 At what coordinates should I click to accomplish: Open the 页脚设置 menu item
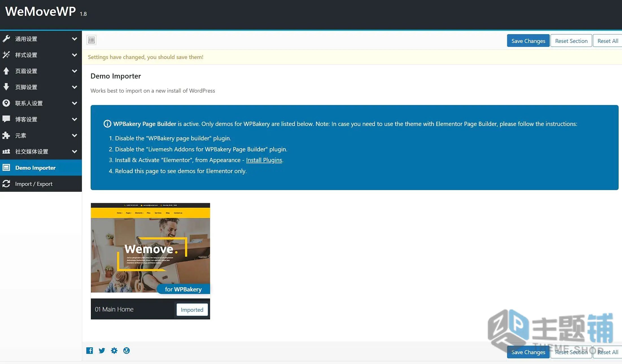pyautogui.click(x=41, y=87)
